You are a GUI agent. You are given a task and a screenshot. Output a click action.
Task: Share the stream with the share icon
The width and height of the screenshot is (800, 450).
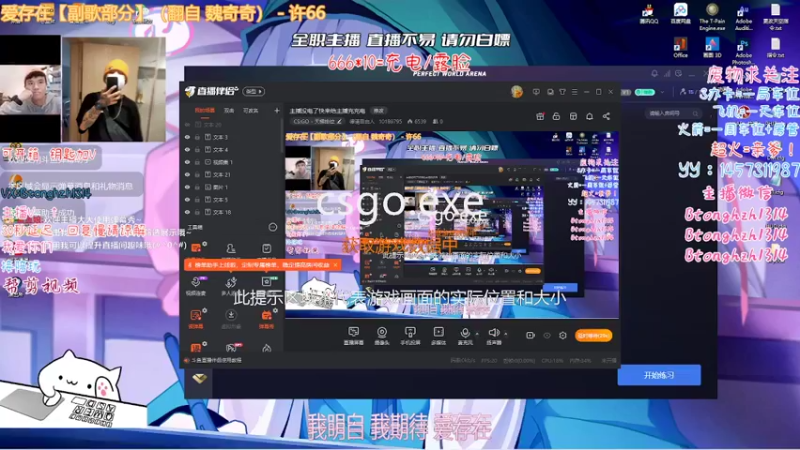click(x=606, y=116)
